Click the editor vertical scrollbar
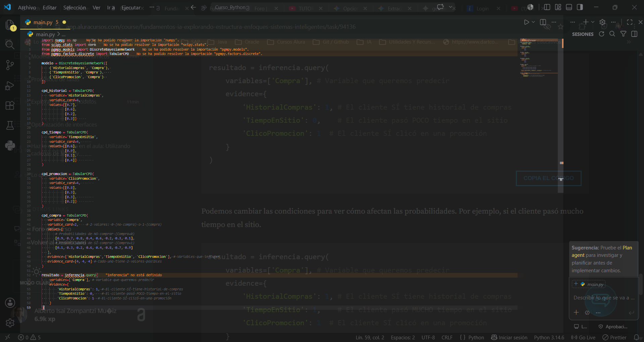This screenshot has width=644, height=342. [x=560, y=116]
